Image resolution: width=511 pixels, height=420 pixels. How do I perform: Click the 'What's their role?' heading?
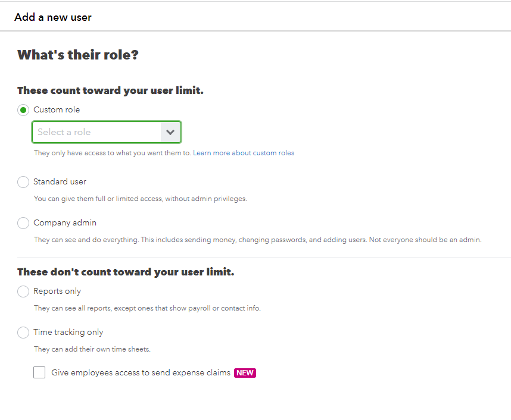78,55
